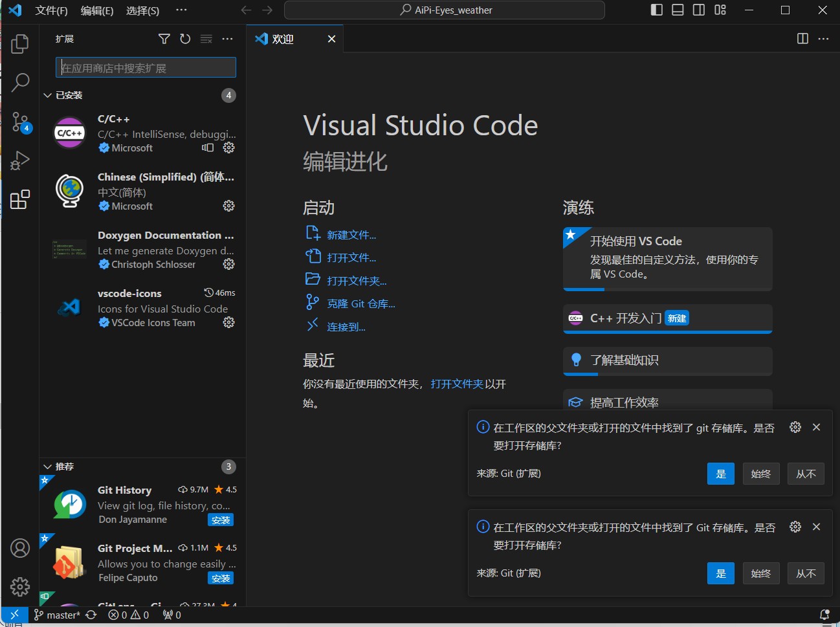This screenshot has width=840, height=627.
Task: Go forward with the navigation arrow
Action: tap(267, 10)
